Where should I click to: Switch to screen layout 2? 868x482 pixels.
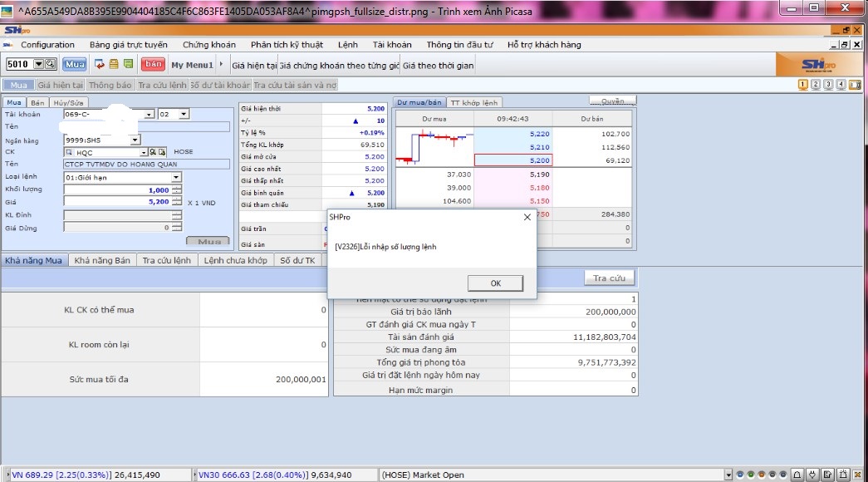pyautogui.click(x=816, y=84)
